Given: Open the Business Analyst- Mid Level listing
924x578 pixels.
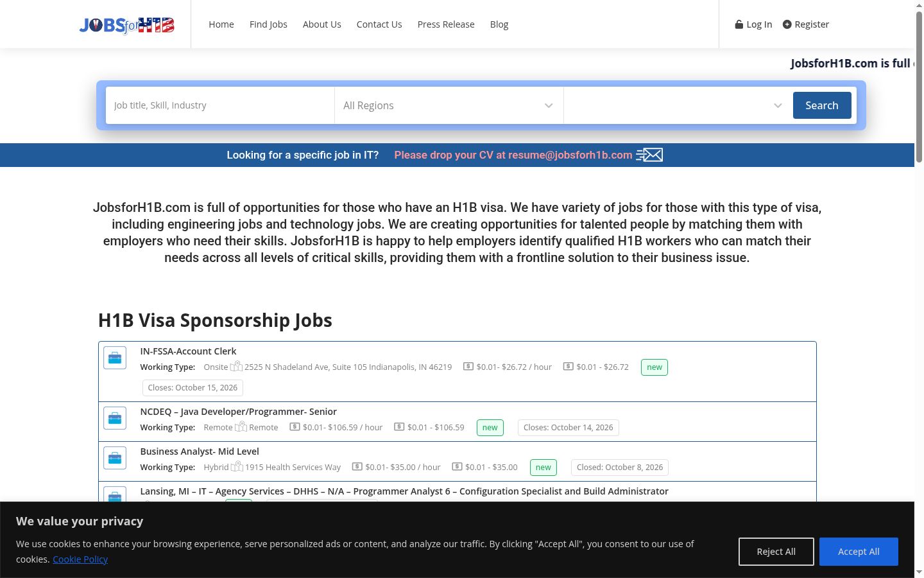Looking at the screenshot, I should (x=200, y=451).
